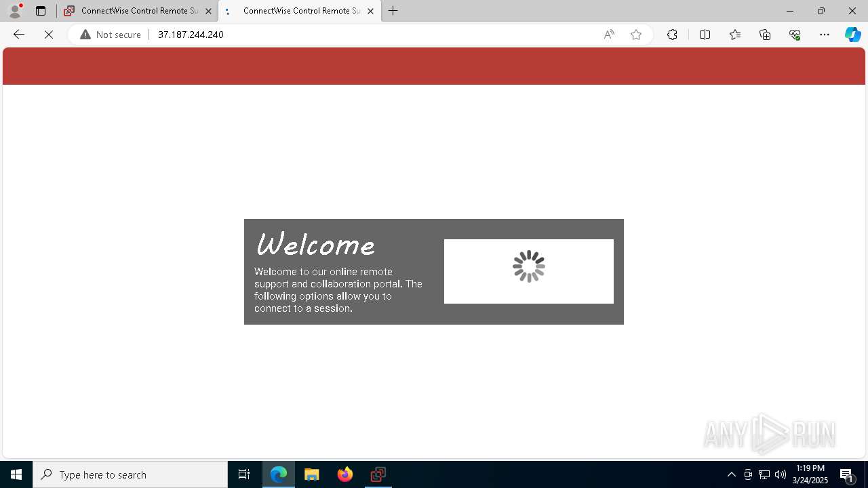This screenshot has height=488, width=868.
Task: Open the Favorites list
Action: [x=735, y=35]
